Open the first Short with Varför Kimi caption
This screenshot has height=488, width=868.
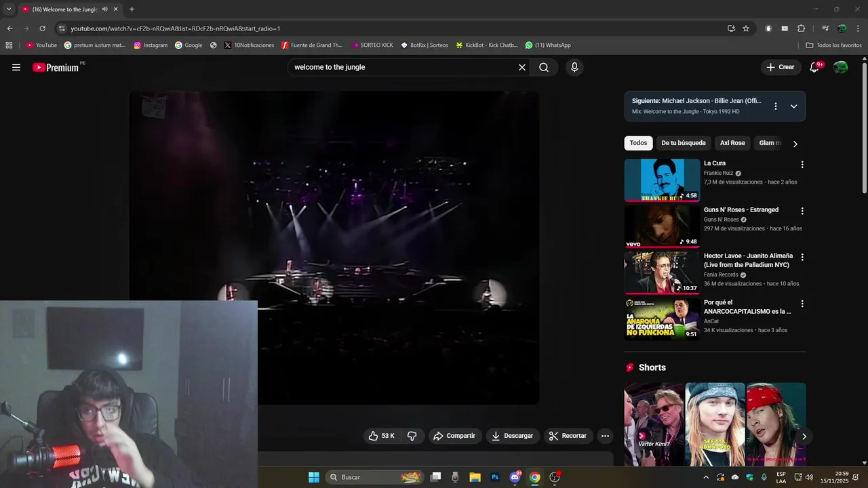pyautogui.click(x=654, y=424)
